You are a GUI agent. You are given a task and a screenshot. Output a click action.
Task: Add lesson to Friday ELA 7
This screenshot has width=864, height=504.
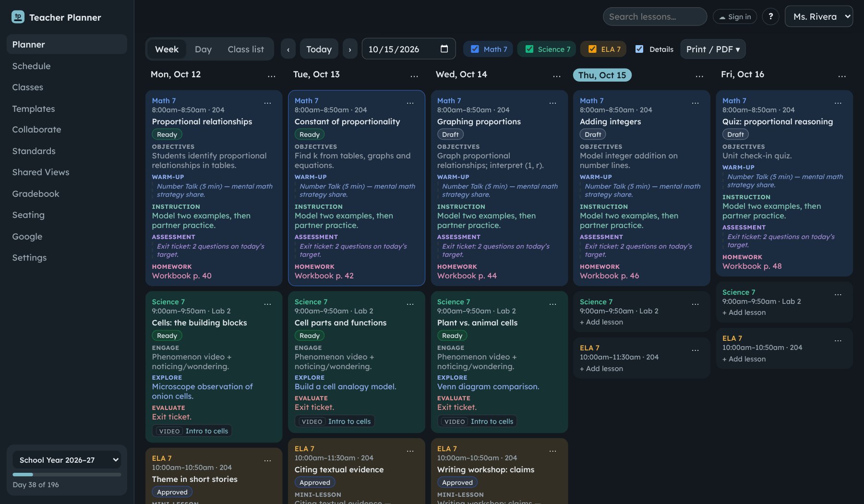click(744, 359)
